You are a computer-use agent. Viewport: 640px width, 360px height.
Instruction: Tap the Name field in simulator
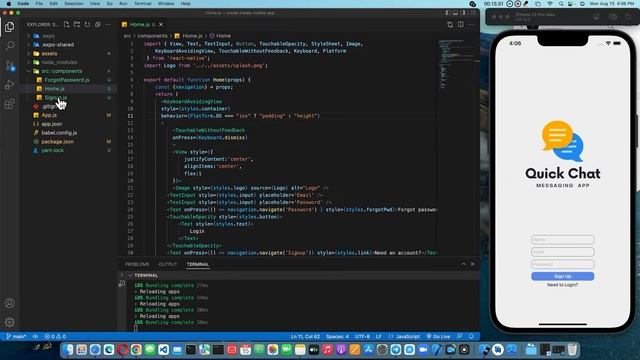click(562, 240)
